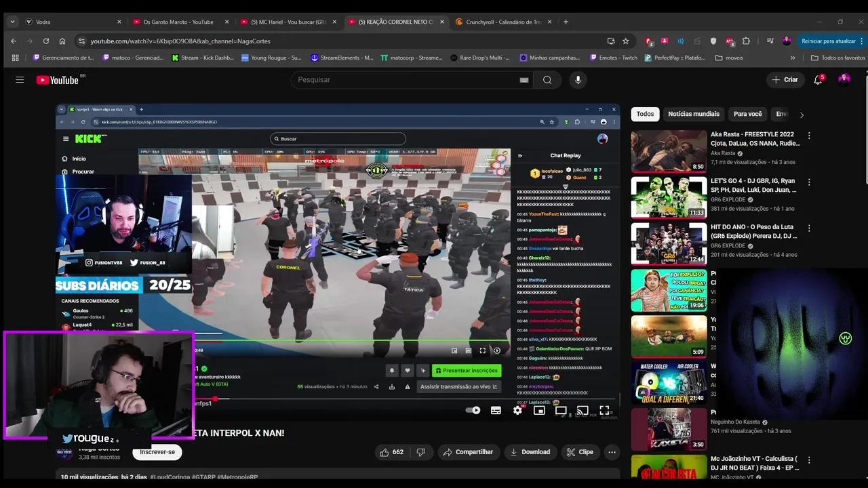Start voice search with the microphone icon
This screenshot has width=868, height=488.
(x=578, y=80)
